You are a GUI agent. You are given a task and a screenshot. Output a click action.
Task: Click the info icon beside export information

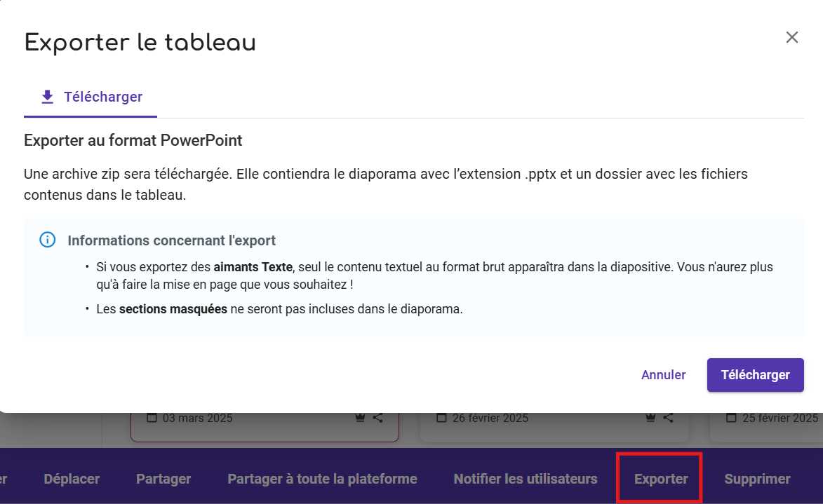pyautogui.click(x=47, y=240)
